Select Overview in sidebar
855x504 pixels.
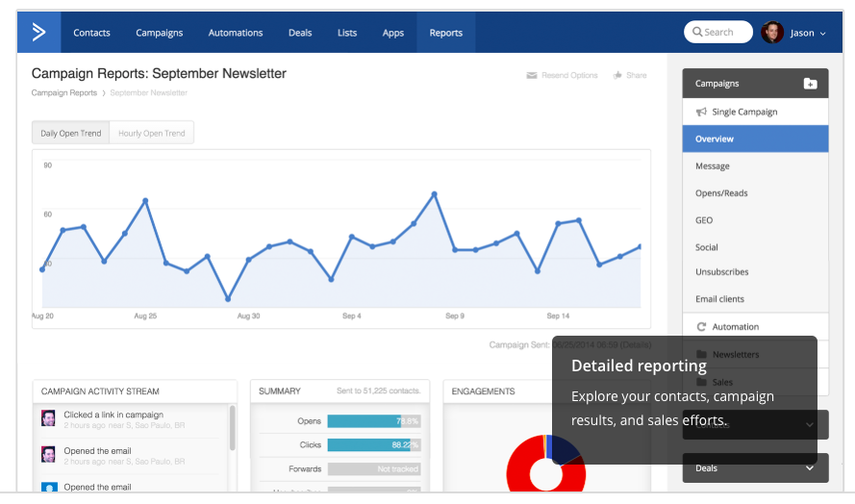click(755, 139)
